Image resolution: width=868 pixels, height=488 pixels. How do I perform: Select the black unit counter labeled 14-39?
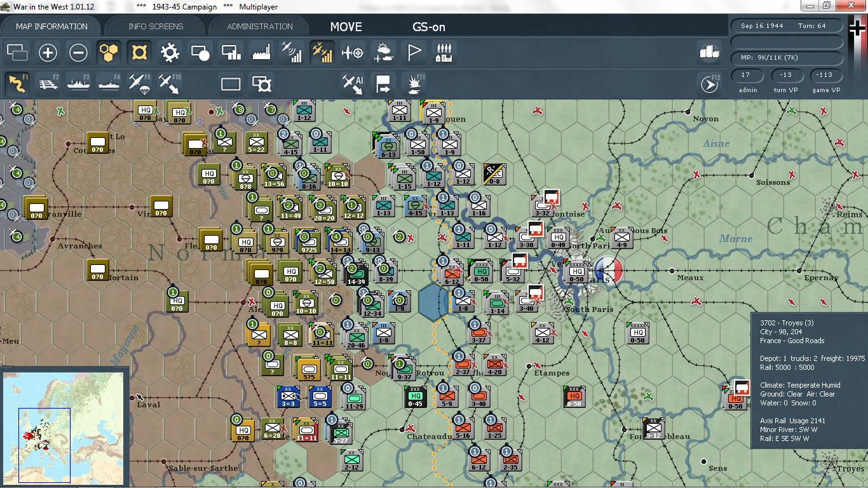pyautogui.click(x=356, y=274)
